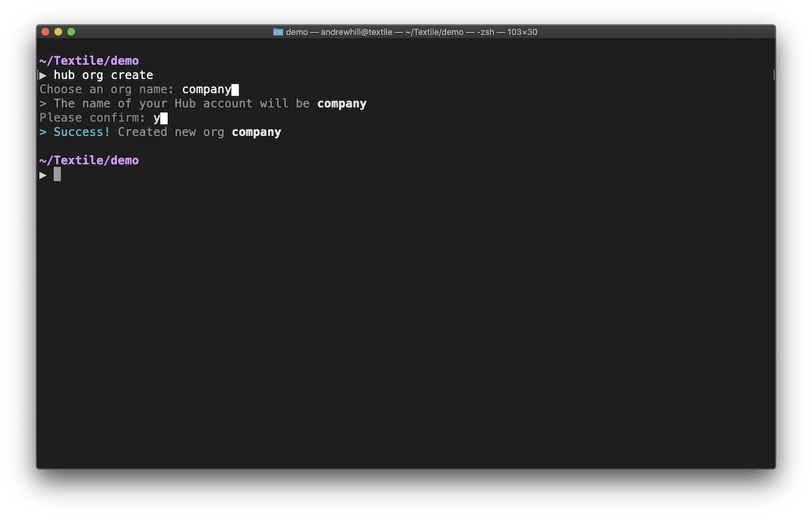Click the green zoom window button
The width and height of the screenshot is (812, 517).
(x=71, y=32)
